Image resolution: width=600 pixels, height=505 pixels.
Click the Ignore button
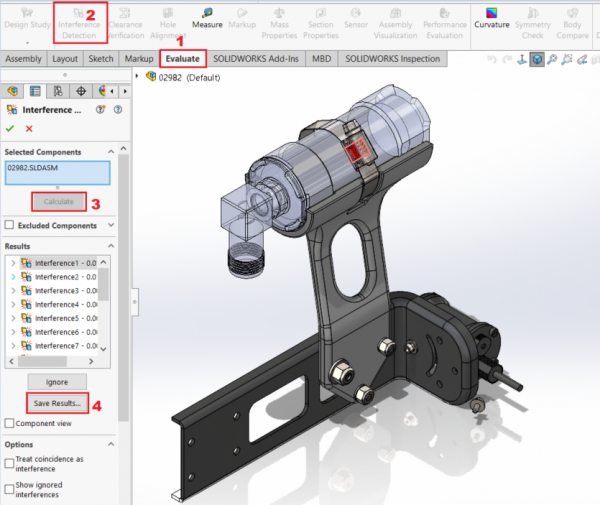pos(57,382)
